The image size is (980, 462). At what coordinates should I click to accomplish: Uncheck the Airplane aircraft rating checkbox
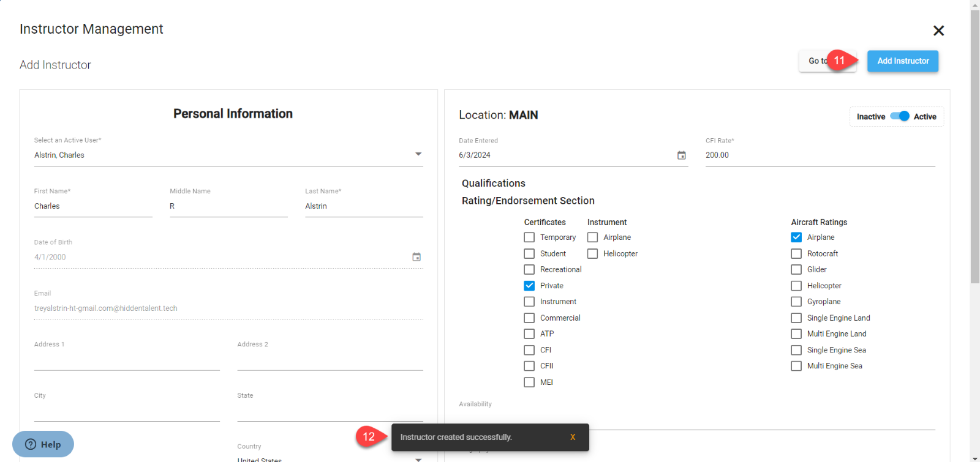pos(796,237)
